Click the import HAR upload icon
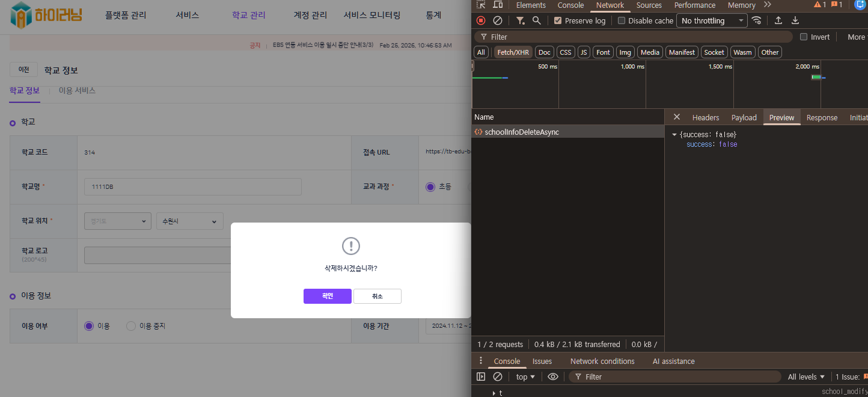The image size is (868, 397). click(x=778, y=20)
